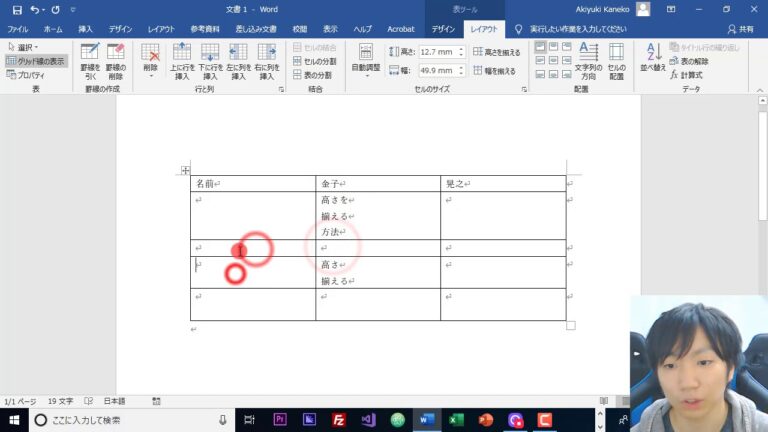Switch to the 挿入 tab

pyautogui.click(x=85, y=29)
